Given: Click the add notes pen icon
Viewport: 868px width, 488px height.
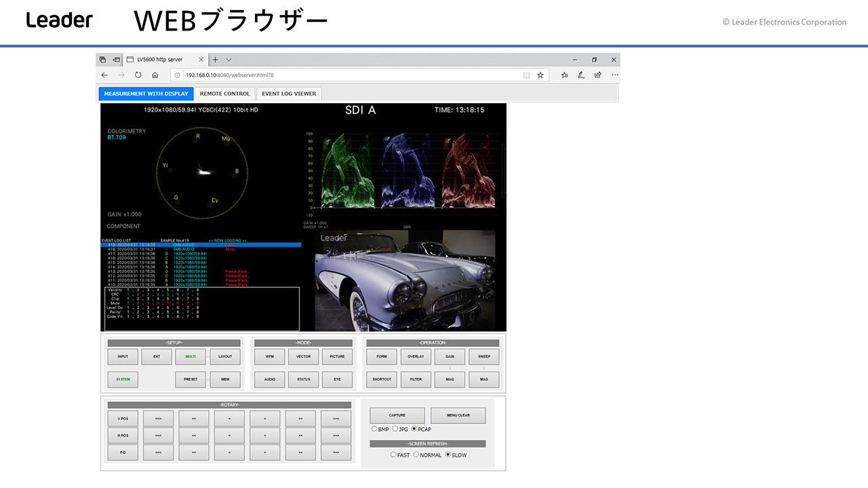Looking at the screenshot, I should coord(581,75).
